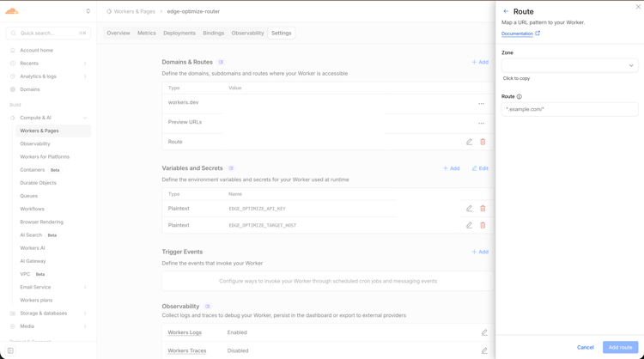
Task: Edit the Route entry with pencil icon
Action: coord(469,142)
